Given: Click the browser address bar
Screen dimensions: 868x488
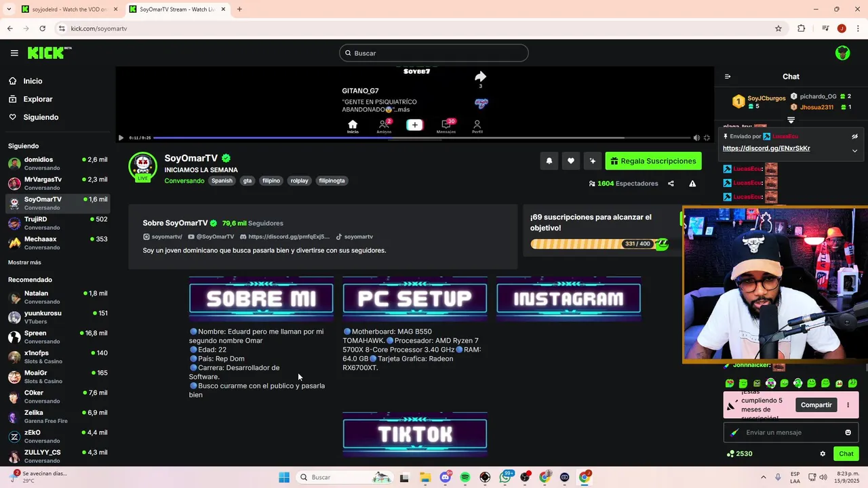Looking at the screenshot, I should [414, 28].
